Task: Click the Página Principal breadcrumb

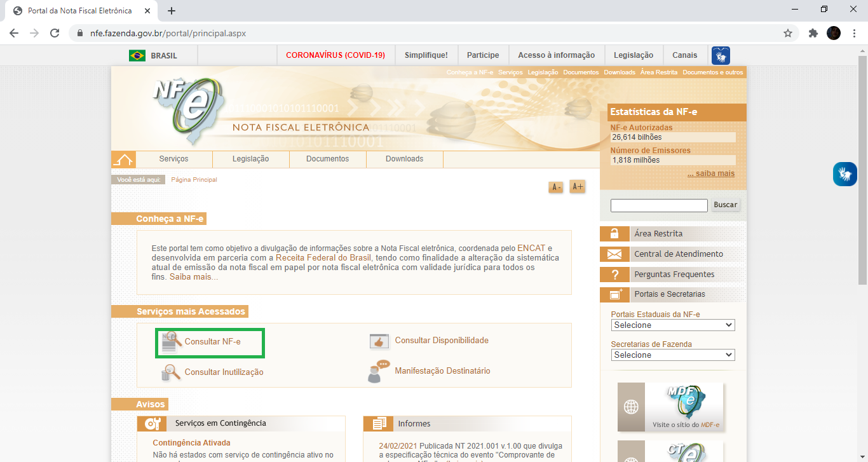Action: (x=194, y=180)
